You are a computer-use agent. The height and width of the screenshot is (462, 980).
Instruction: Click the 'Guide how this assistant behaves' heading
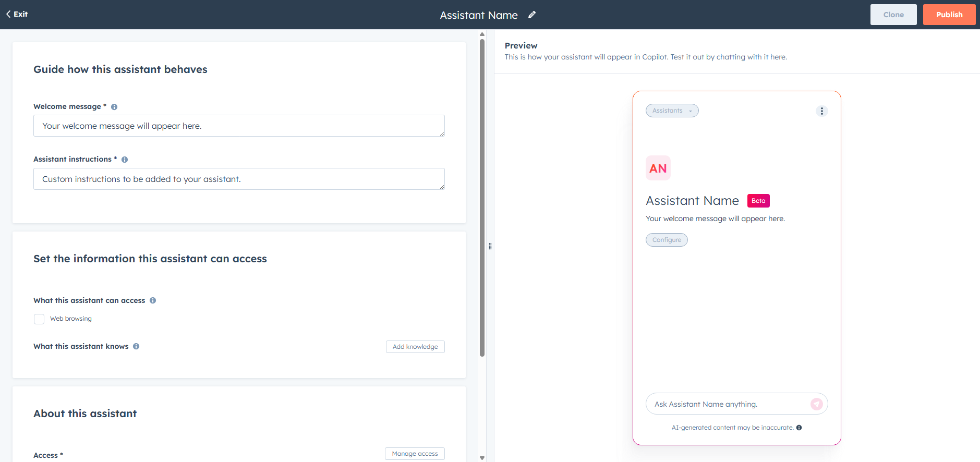[x=120, y=69]
